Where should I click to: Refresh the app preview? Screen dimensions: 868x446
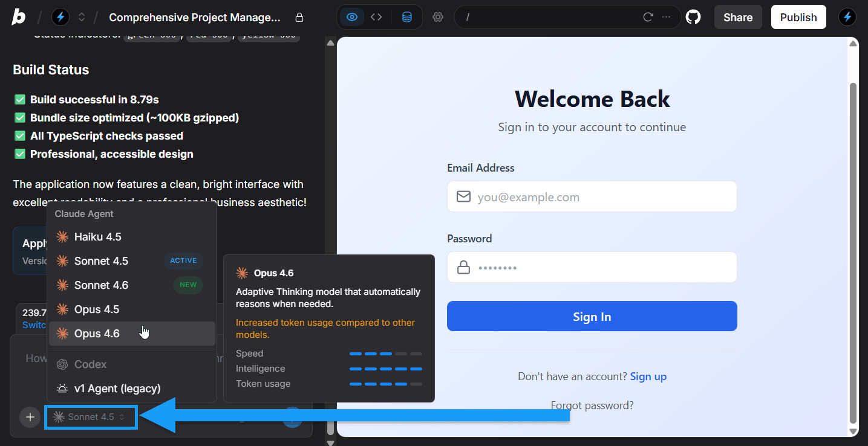click(x=647, y=16)
